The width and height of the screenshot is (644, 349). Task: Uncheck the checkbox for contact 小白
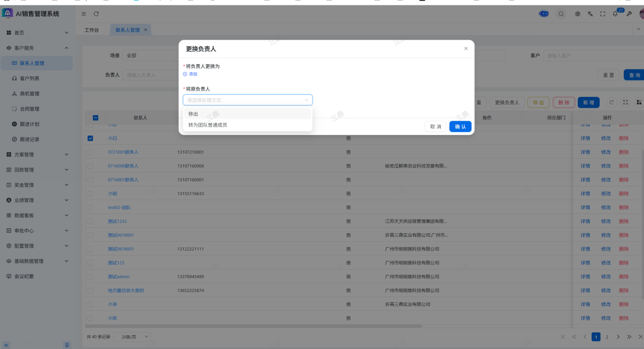90,138
